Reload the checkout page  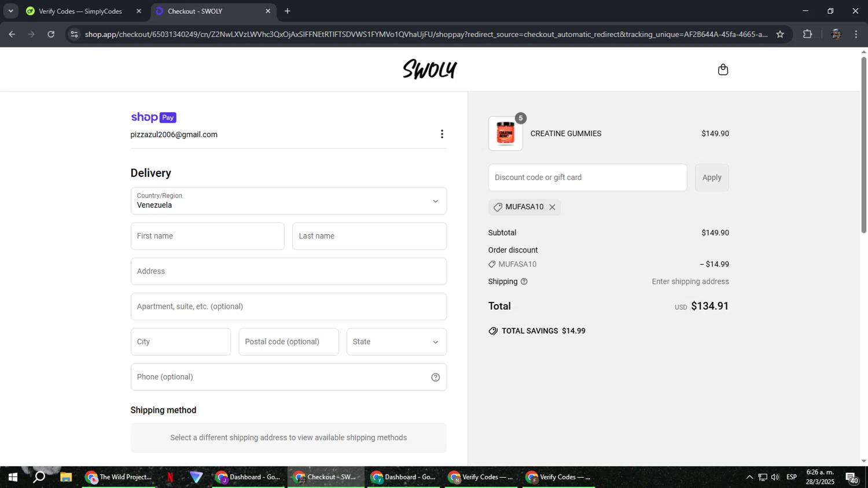click(51, 34)
